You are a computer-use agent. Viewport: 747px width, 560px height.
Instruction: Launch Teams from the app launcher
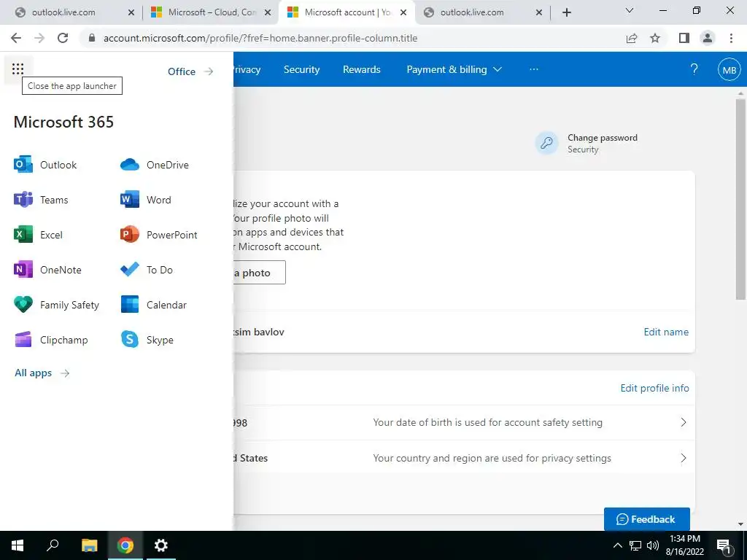[41, 200]
